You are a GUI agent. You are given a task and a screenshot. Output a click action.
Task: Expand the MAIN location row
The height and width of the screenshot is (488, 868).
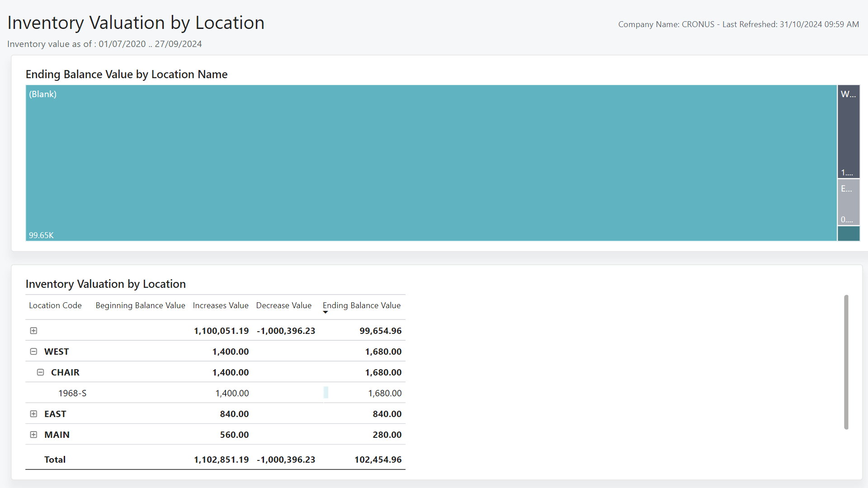(33, 434)
